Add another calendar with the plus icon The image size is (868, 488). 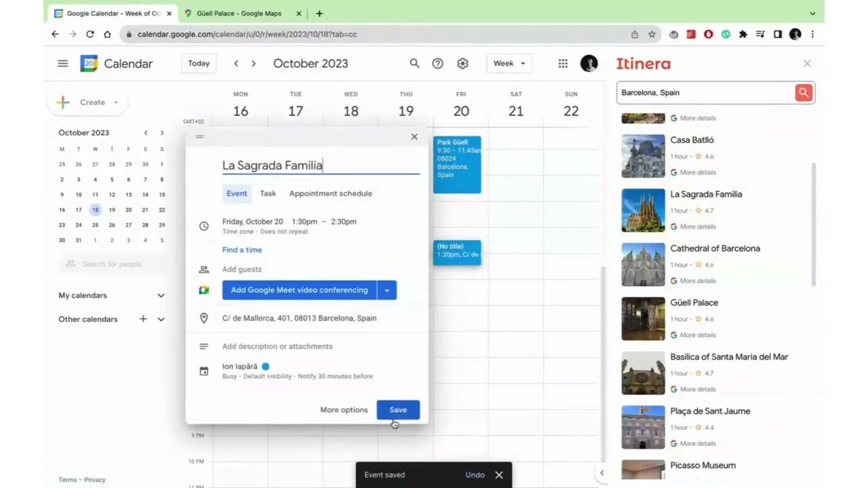click(x=143, y=319)
